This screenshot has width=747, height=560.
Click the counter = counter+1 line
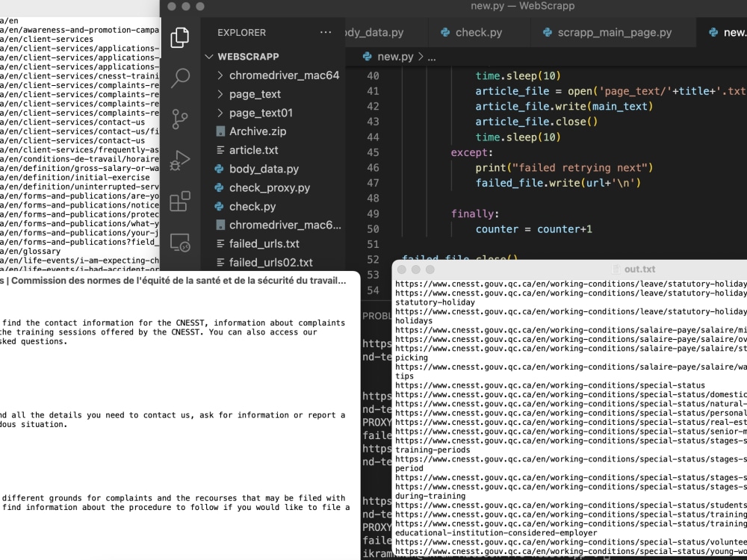533,229
